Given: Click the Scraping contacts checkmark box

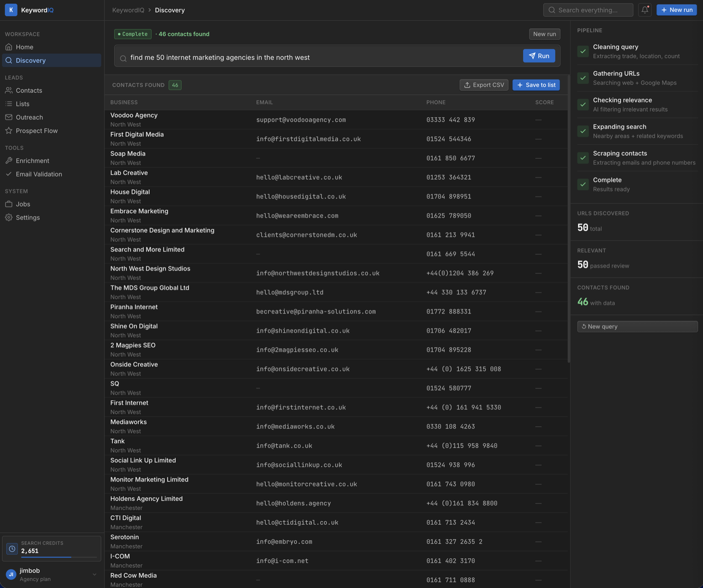Looking at the screenshot, I should [583, 158].
